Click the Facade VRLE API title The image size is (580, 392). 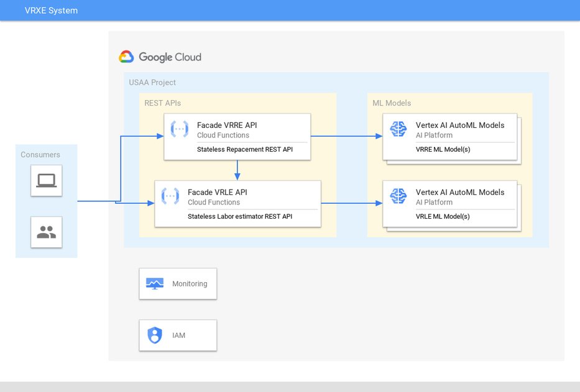(217, 193)
